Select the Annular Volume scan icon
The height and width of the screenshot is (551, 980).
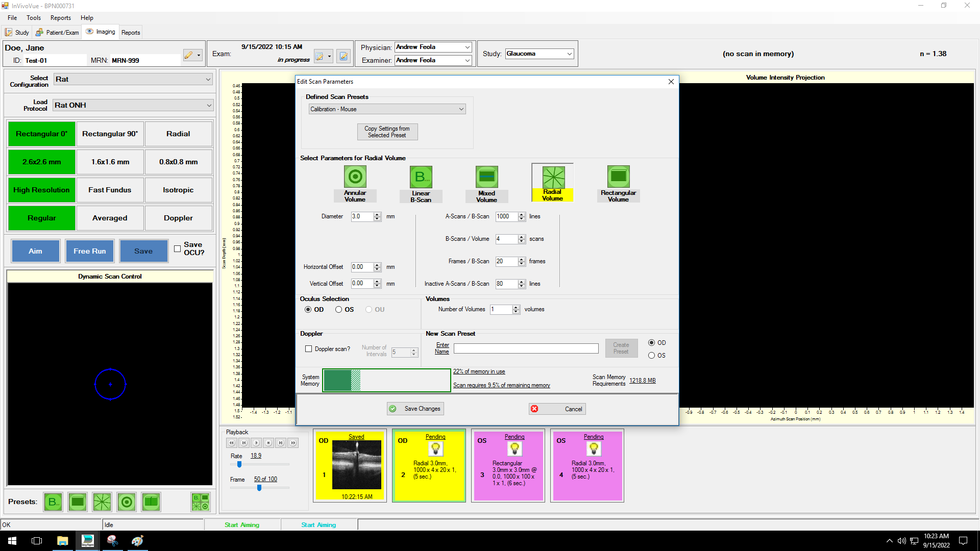point(355,177)
